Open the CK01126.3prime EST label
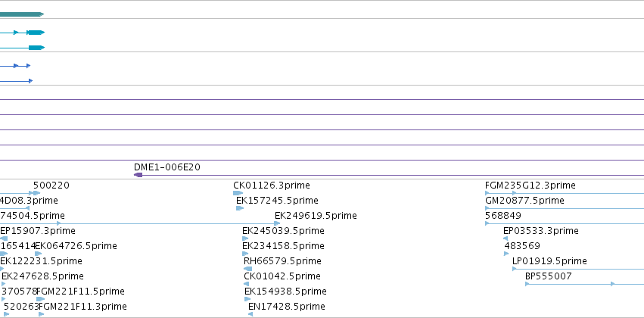 pos(272,185)
